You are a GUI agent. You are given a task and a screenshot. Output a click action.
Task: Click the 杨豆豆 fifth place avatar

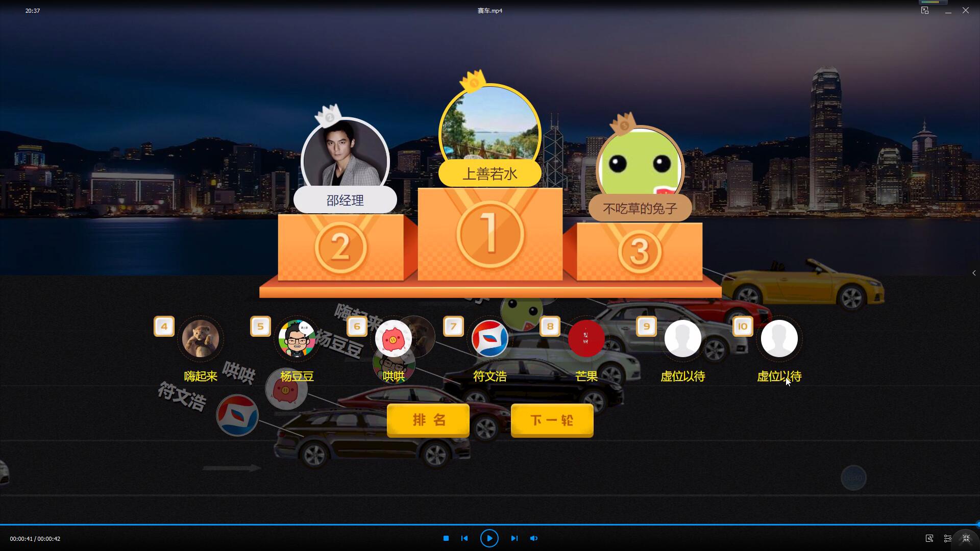pyautogui.click(x=297, y=339)
